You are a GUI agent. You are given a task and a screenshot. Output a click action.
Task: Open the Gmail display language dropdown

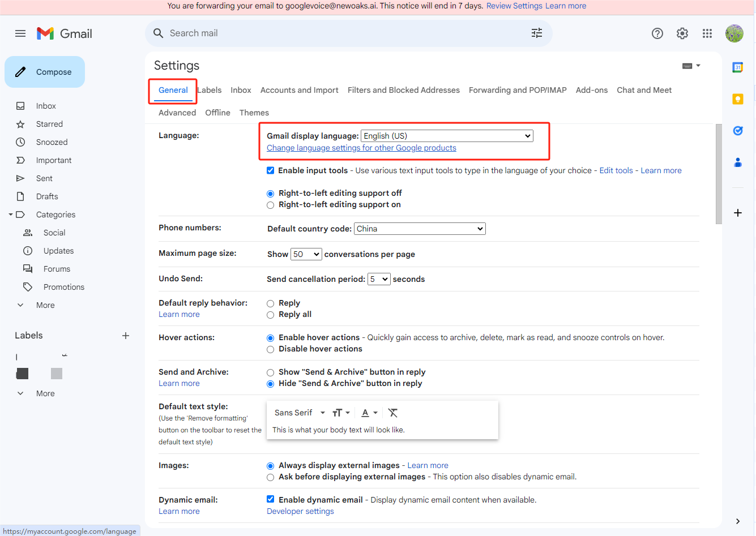coord(447,136)
